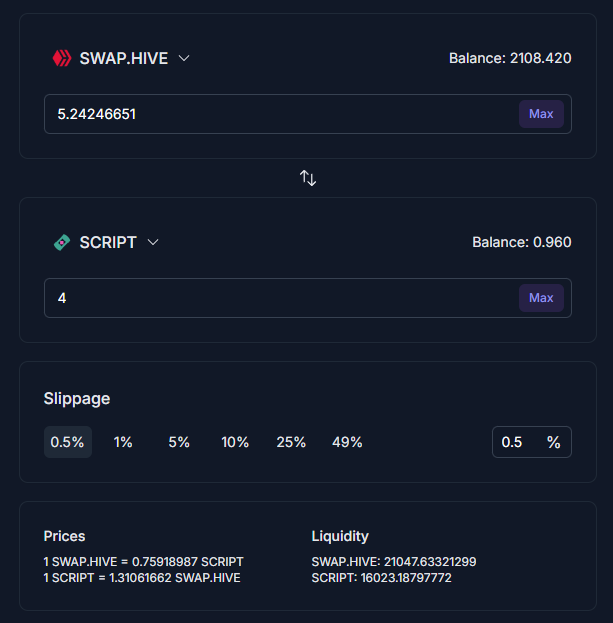The height and width of the screenshot is (623, 613).
Task: Click the SCRIPT balance 0.960 text
Action: coord(521,242)
